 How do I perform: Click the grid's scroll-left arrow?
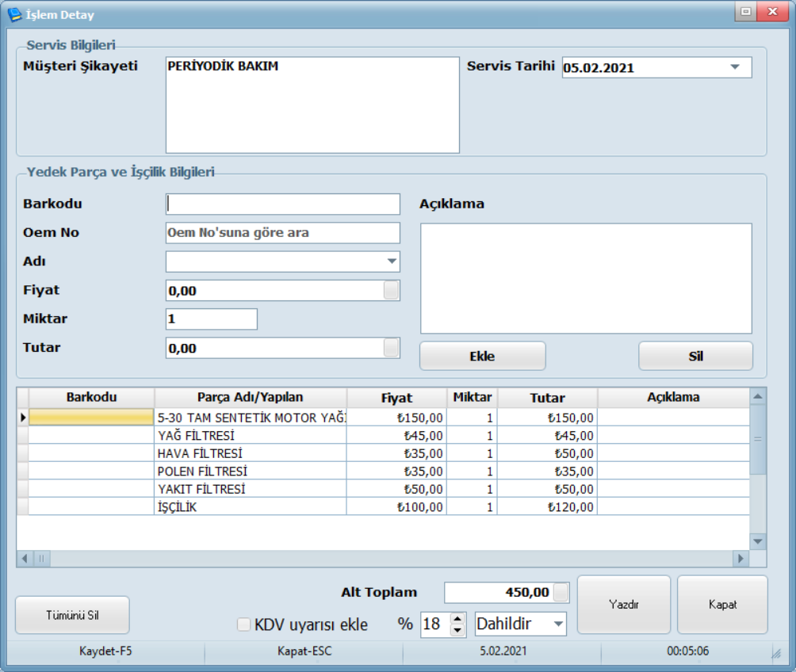coord(25,559)
